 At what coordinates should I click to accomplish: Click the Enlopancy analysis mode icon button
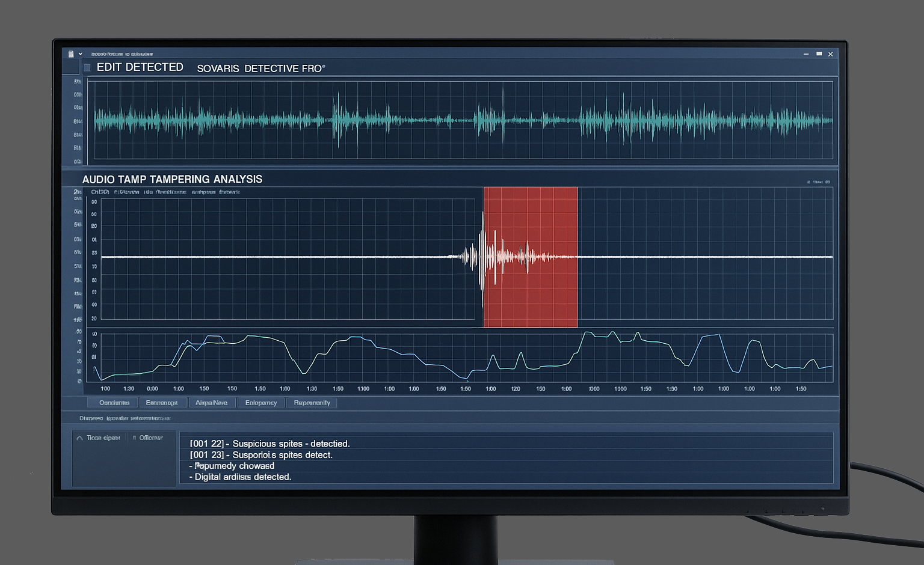[260, 402]
